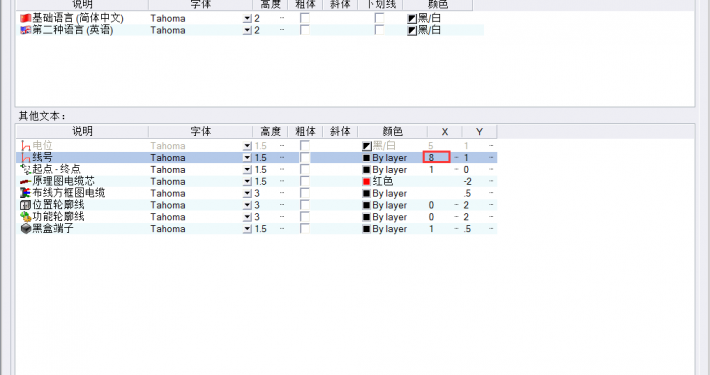Edit the Y value -2 for 原理图电缆芯
The image size is (710, 375).
pyautogui.click(x=468, y=182)
